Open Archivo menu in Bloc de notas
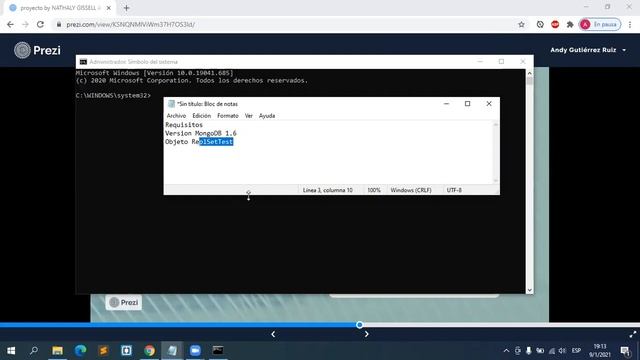The width and height of the screenshot is (640, 360). [176, 116]
